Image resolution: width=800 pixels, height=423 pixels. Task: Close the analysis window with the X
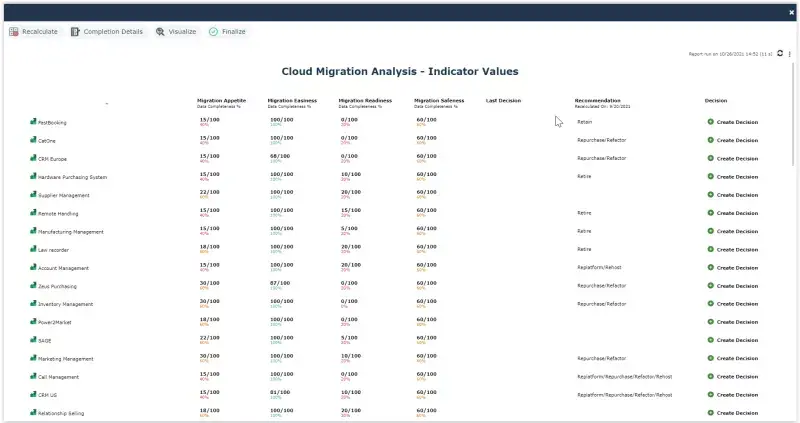pyautogui.click(x=791, y=13)
